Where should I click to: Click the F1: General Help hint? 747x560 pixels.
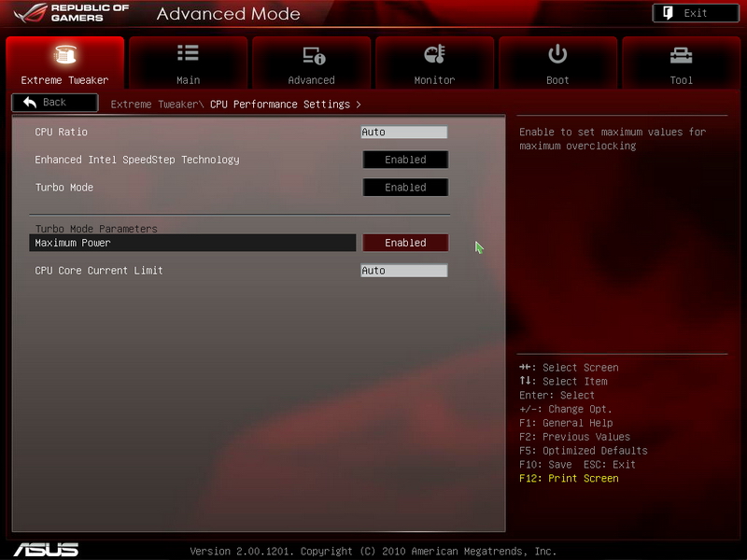(566, 423)
